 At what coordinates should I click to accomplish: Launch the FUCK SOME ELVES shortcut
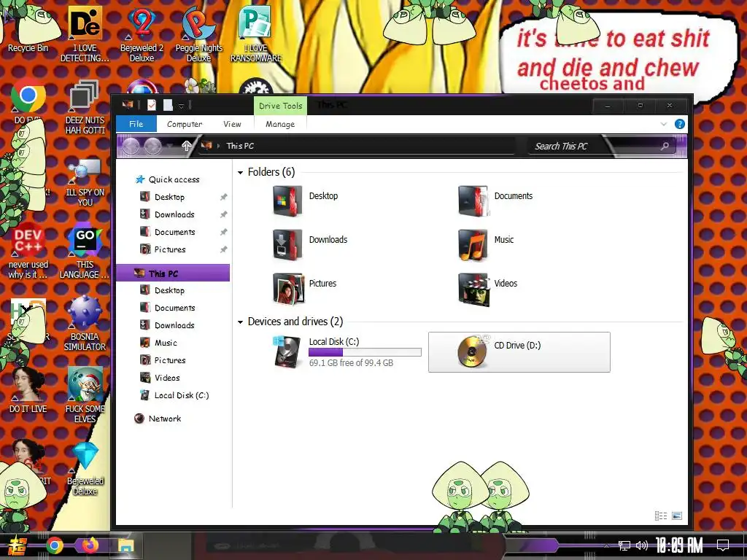point(85,395)
